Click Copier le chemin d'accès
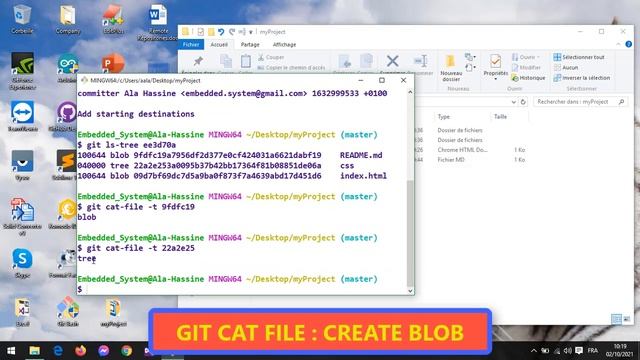Screen dimensions: 640x360 [x=291, y=68]
